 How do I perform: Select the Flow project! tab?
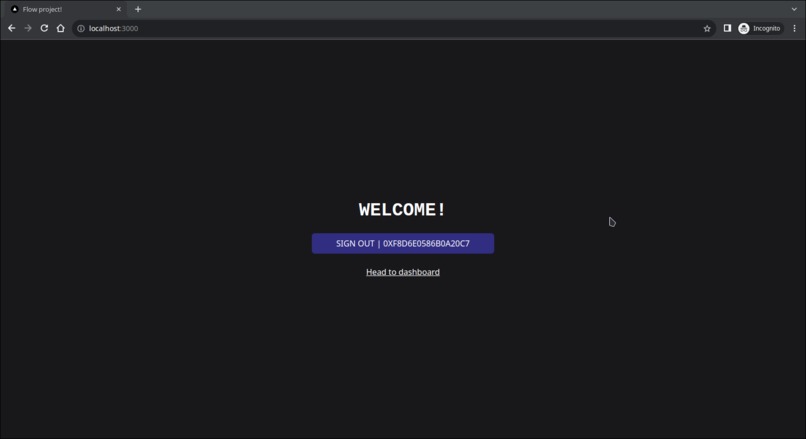pos(66,9)
